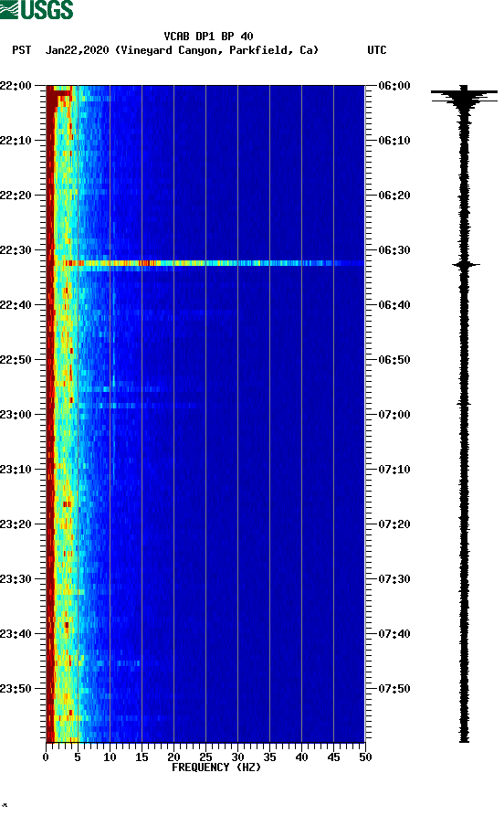Click the '07:00' UTC time label
Viewport: 504px width, 815px height.
pos(394,414)
